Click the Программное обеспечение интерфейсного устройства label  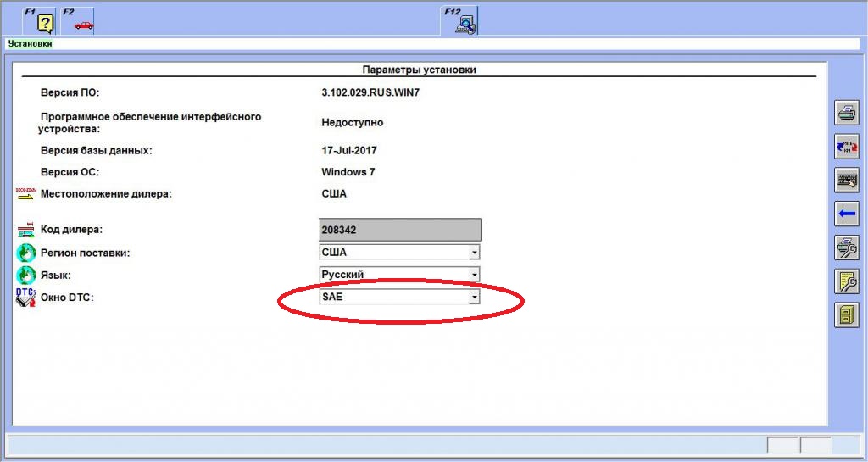point(149,123)
